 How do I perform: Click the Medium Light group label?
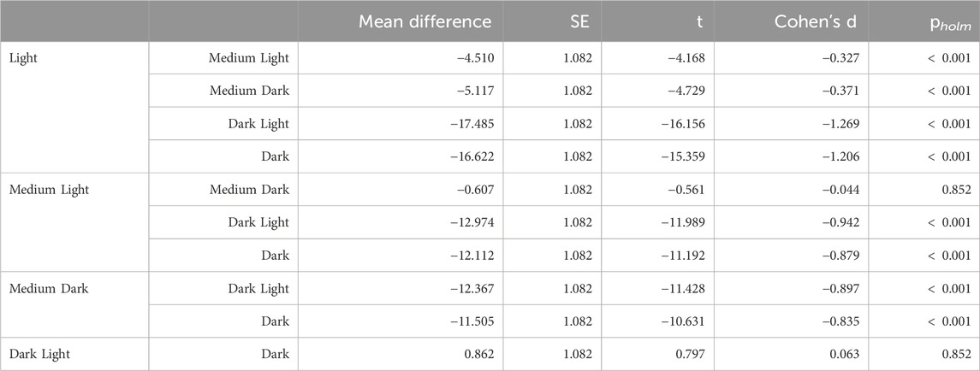(x=50, y=189)
